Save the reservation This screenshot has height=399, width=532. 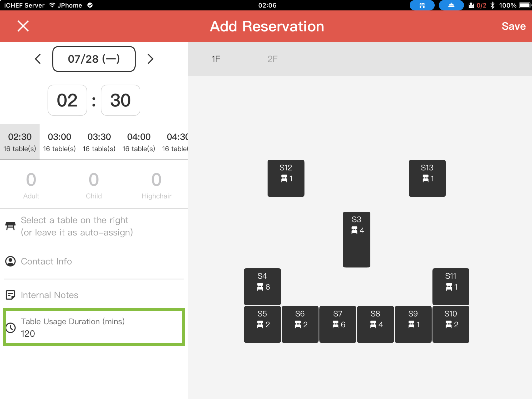[x=513, y=26]
